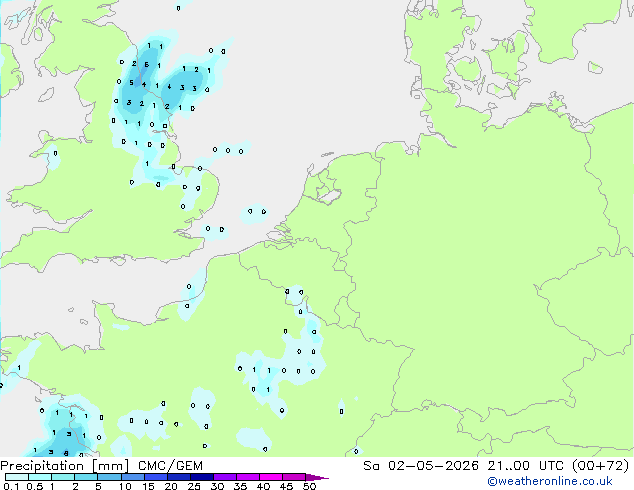634x490 pixels.
Task: Click the legend label '0.1'
Action: pos(11,486)
